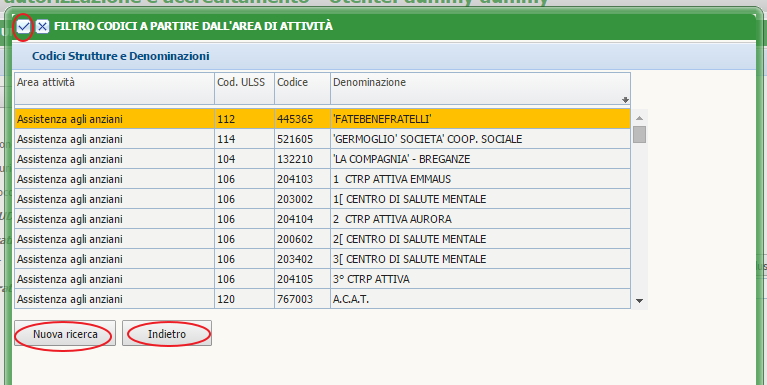
Task: Click code 203002 cell
Action: pyautogui.click(x=302, y=199)
